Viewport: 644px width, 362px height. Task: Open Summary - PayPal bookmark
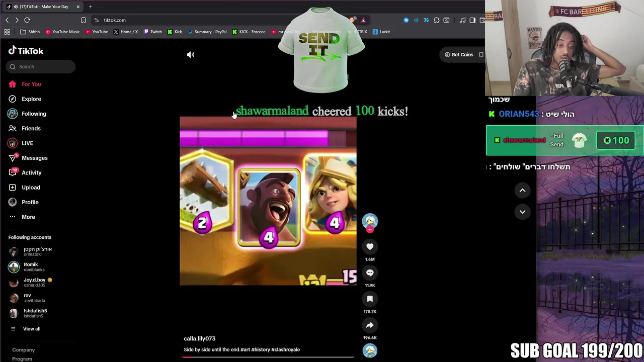coord(207,32)
